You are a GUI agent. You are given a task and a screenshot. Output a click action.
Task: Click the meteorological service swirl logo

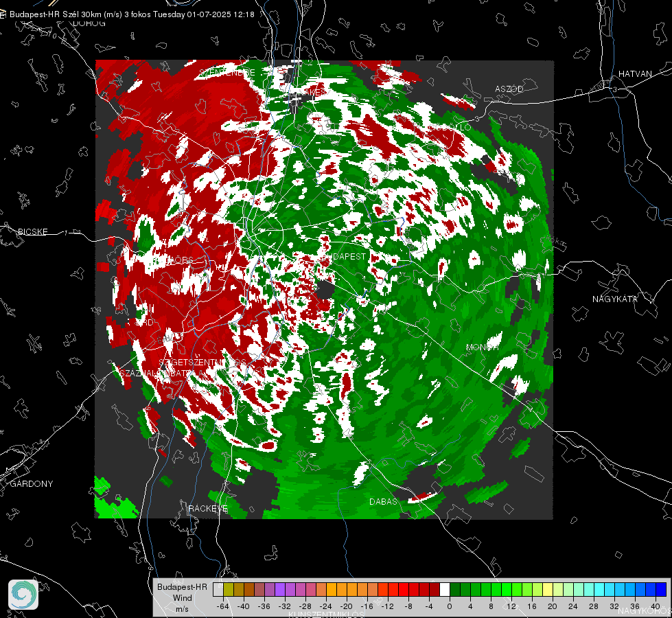23,595
